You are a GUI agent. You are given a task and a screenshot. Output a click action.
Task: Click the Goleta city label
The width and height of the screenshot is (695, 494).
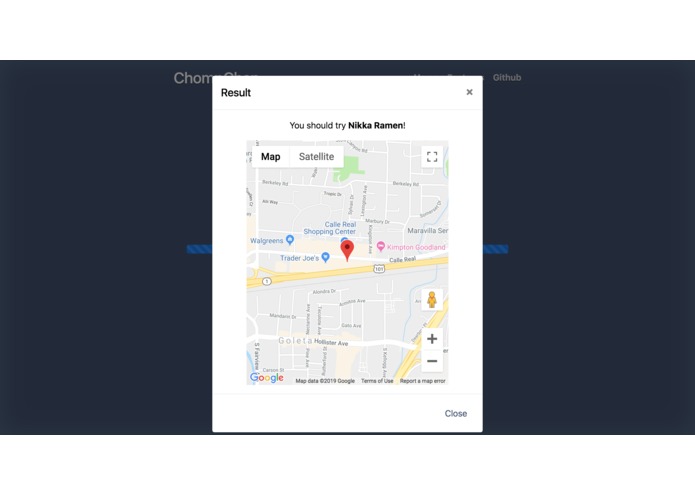[x=295, y=341]
